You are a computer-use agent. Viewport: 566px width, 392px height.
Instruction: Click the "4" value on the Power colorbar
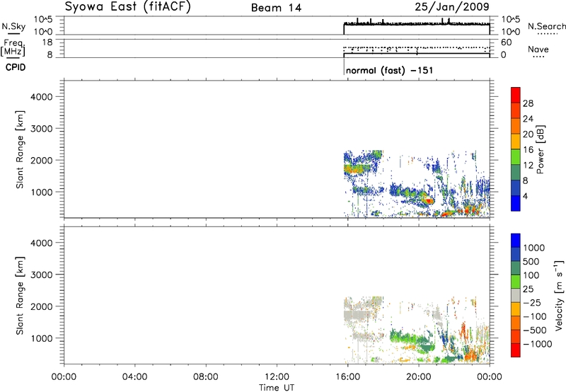click(x=525, y=196)
